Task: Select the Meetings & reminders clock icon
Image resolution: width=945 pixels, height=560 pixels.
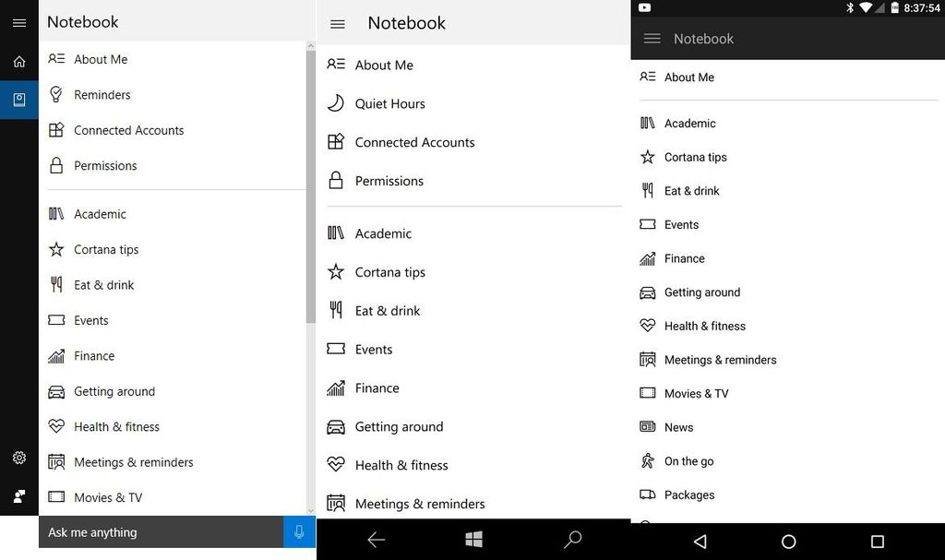Action: (x=56, y=462)
